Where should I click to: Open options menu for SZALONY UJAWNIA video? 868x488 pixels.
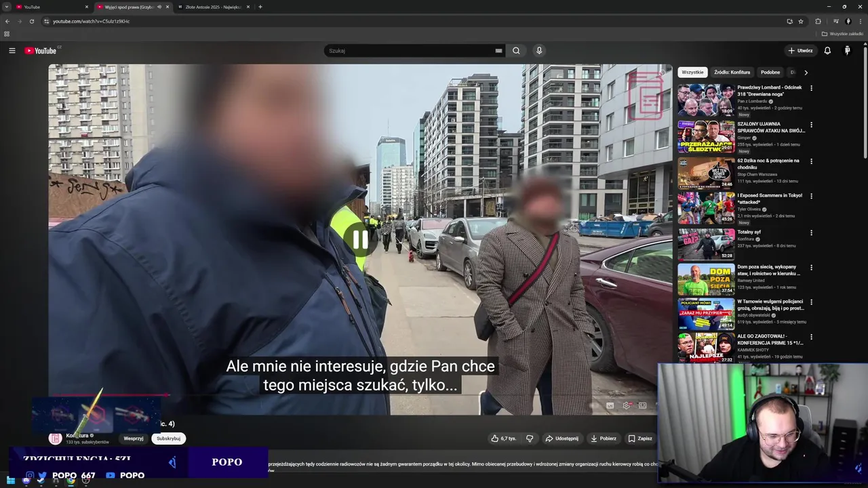(x=811, y=125)
